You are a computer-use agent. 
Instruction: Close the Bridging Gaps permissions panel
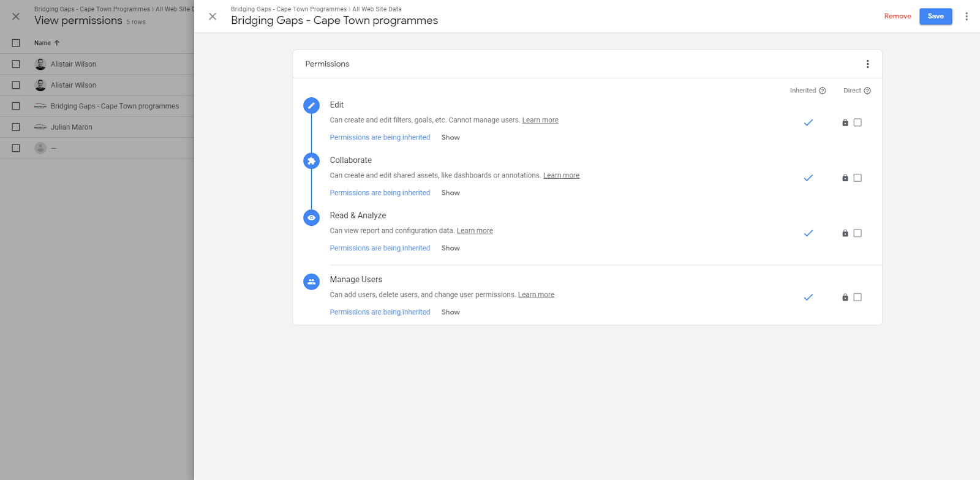(213, 17)
